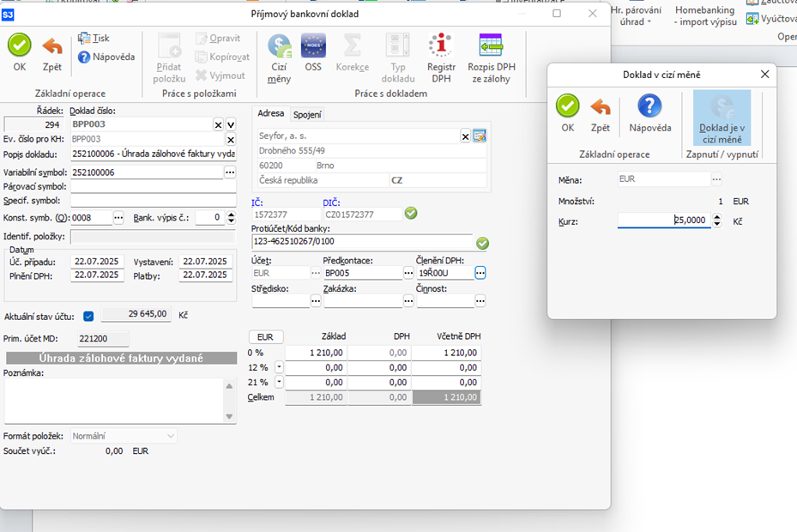Expand the 12 % VAT rate dropdown
Image resolution: width=797 pixels, height=532 pixels.
tap(279, 366)
